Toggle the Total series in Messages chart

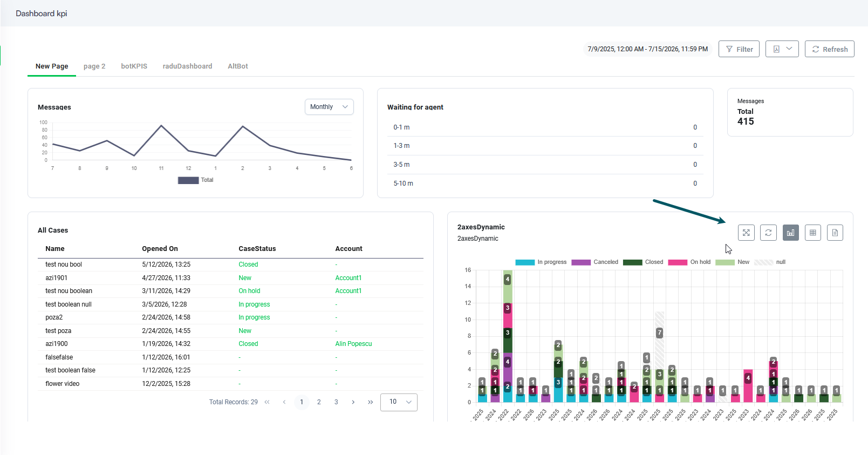[x=196, y=180]
